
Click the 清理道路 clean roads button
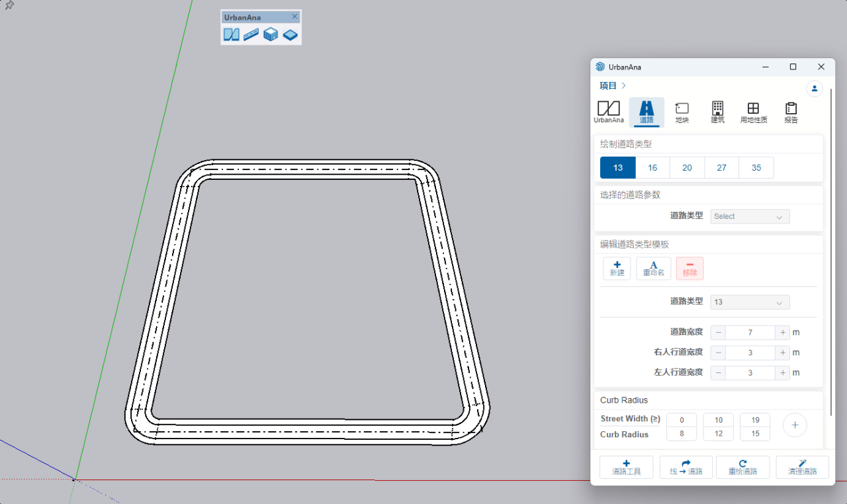pos(802,467)
